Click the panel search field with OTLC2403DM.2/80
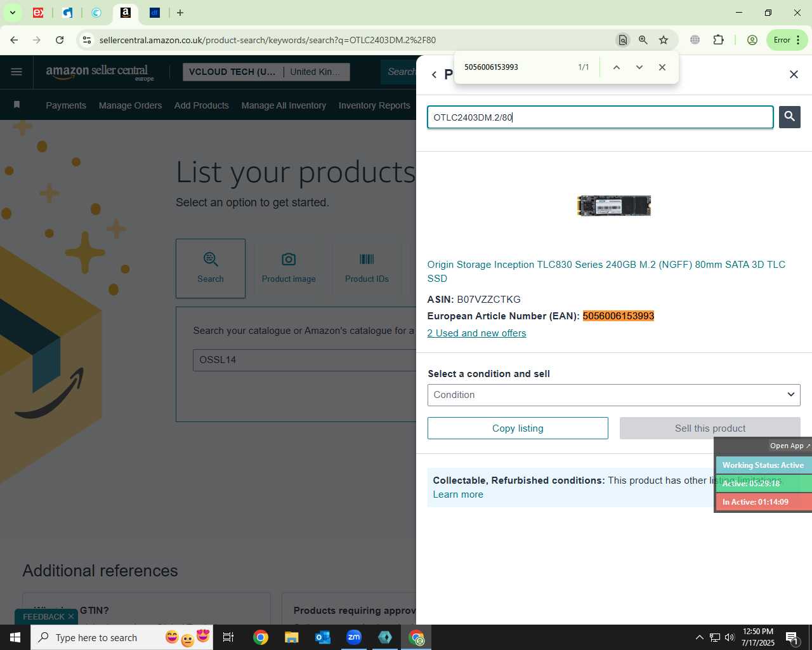This screenshot has width=812, height=650. pyautogui.click(x=600, y=117)
